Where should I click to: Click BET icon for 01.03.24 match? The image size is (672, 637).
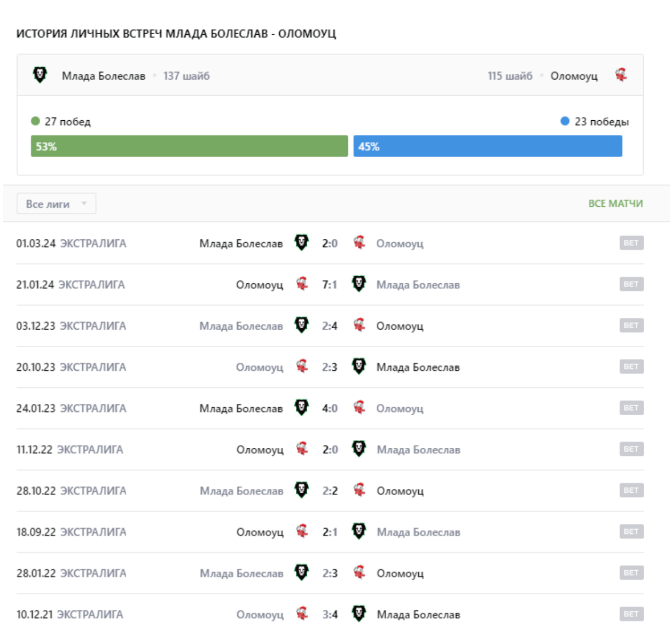(x=631, y=243)
